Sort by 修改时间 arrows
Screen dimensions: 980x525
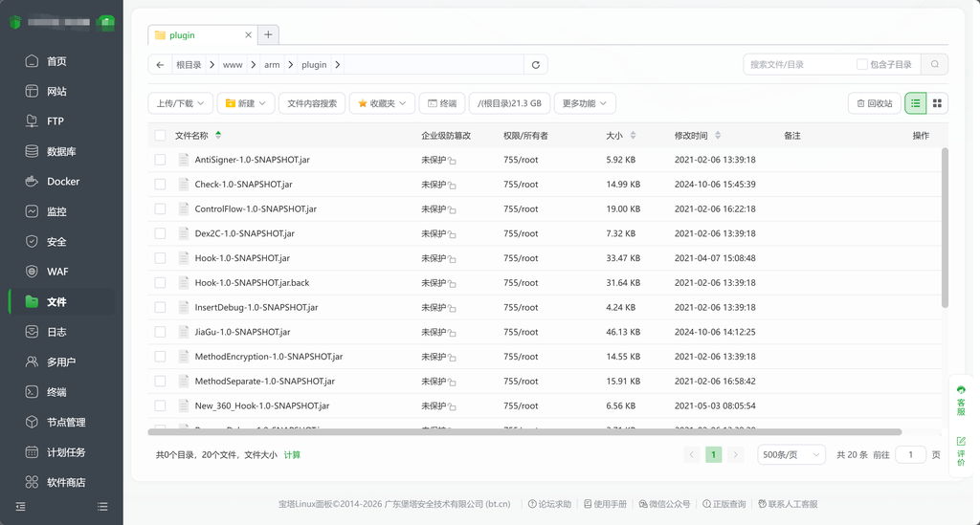718,136
